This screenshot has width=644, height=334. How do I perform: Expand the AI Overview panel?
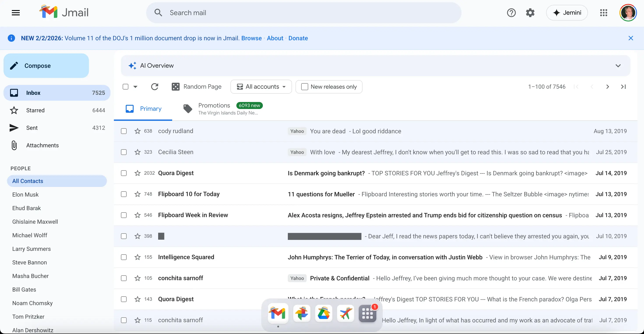pos(618,65)
